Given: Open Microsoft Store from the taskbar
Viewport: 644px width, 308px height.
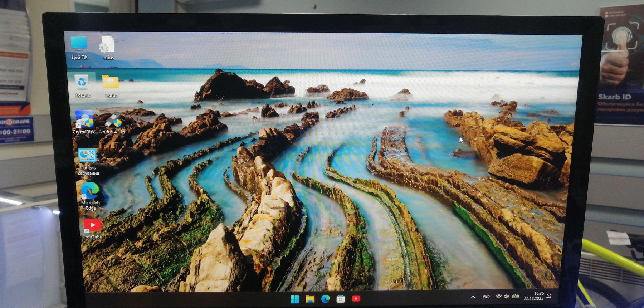Looking at the screenshot, I should tap(341, 299).
